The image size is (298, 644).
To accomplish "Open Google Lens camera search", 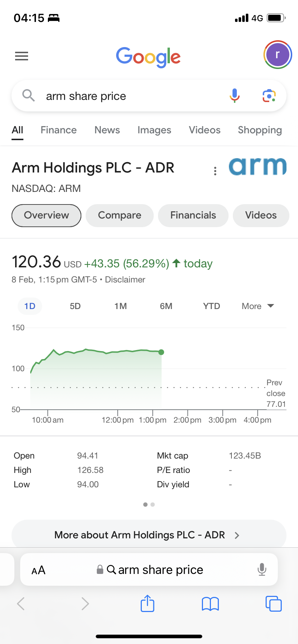I will point(269,96).
